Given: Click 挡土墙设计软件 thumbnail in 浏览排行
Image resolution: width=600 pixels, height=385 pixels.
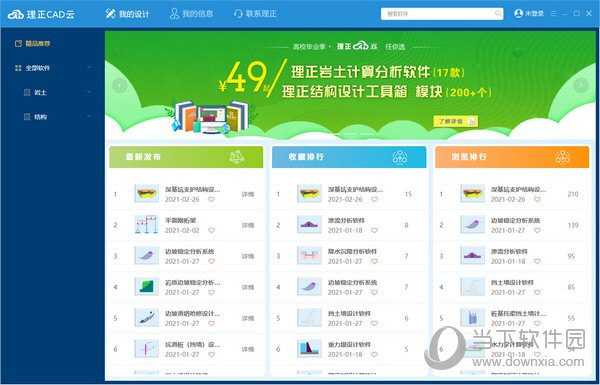Looking at the screenshot, I should (x=472, y=287).
